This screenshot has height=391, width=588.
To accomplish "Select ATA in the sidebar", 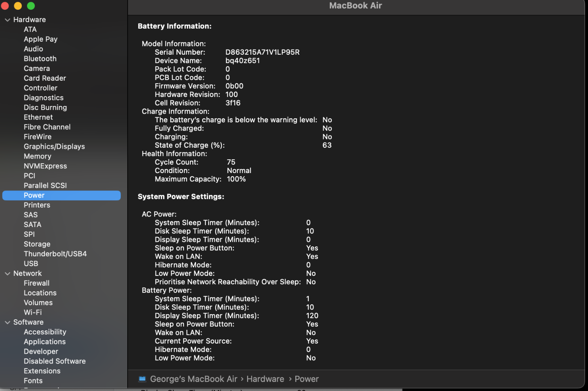I will point(30,29).
